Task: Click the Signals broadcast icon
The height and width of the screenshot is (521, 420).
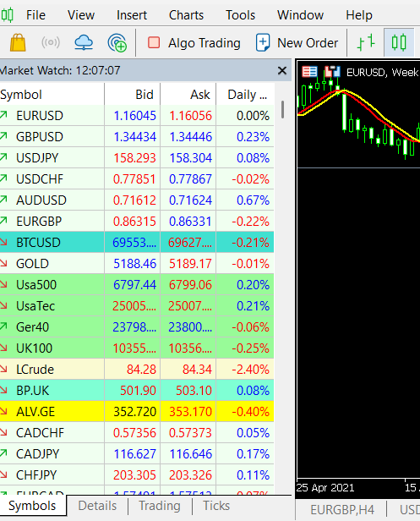Action: [x=51, y=42]
